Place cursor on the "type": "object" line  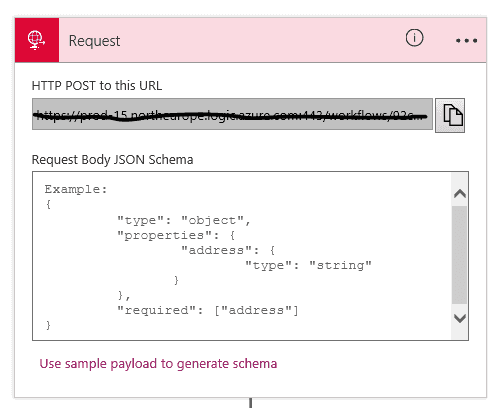coord(184,221)
